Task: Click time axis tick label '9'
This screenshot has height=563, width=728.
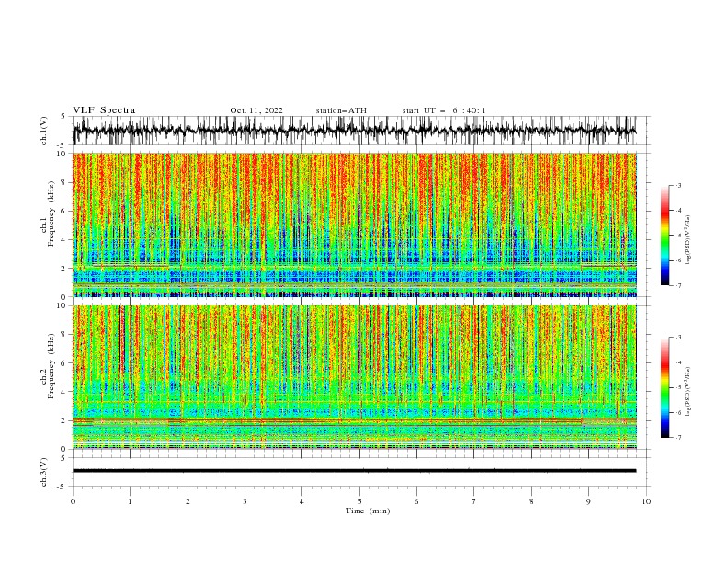Action: [x=588, y=501]
